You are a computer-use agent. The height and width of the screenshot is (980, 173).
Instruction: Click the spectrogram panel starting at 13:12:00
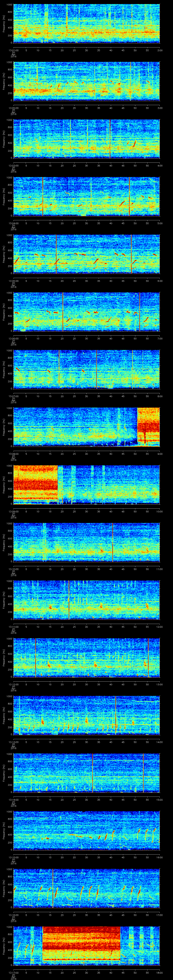coord(86,658)
